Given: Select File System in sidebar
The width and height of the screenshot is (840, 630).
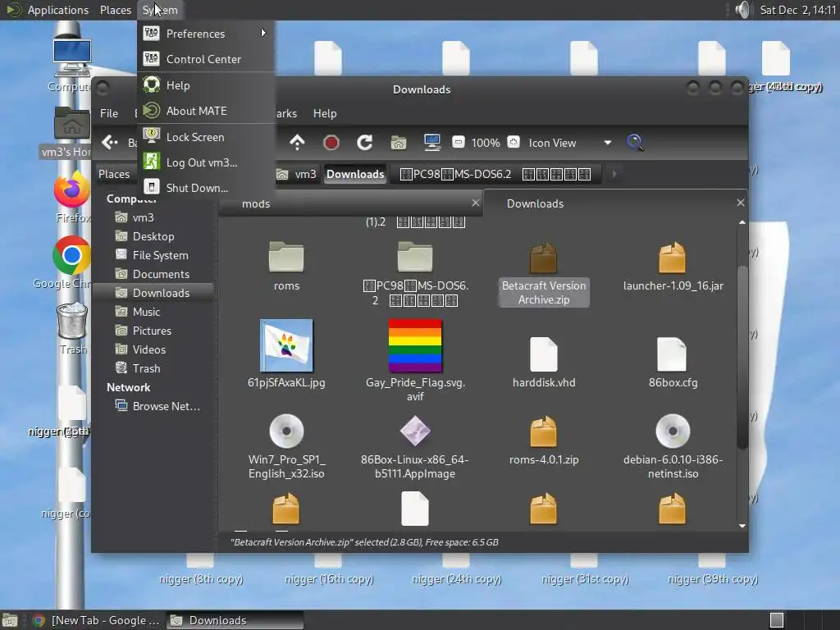Looking at the screenshot, I should pyautogui.click(x=154, y=255).
